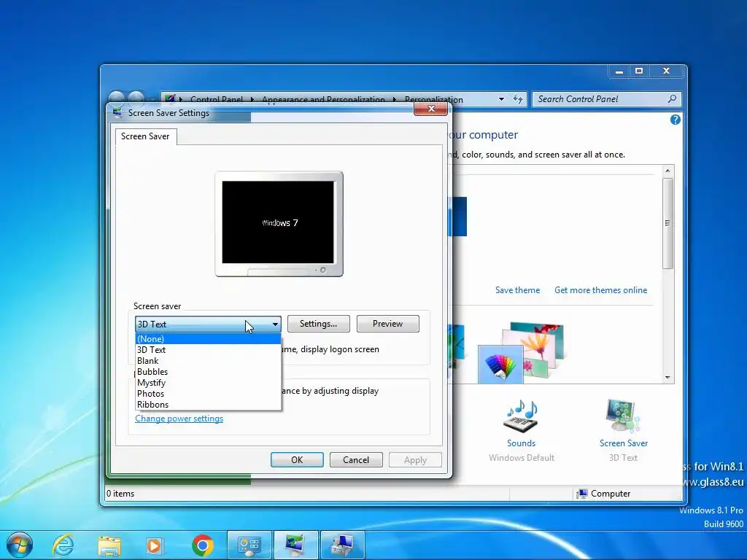Open screen saver Settings... button

tap(318, 324)
